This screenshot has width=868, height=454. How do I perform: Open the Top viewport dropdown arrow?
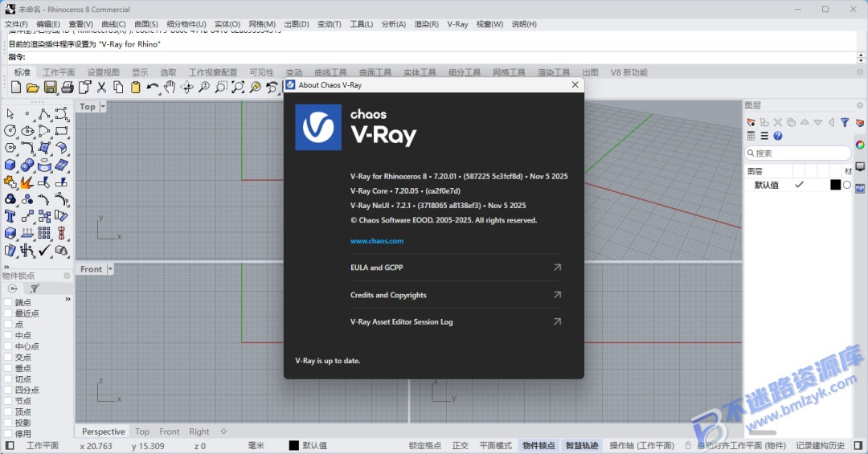103,106
